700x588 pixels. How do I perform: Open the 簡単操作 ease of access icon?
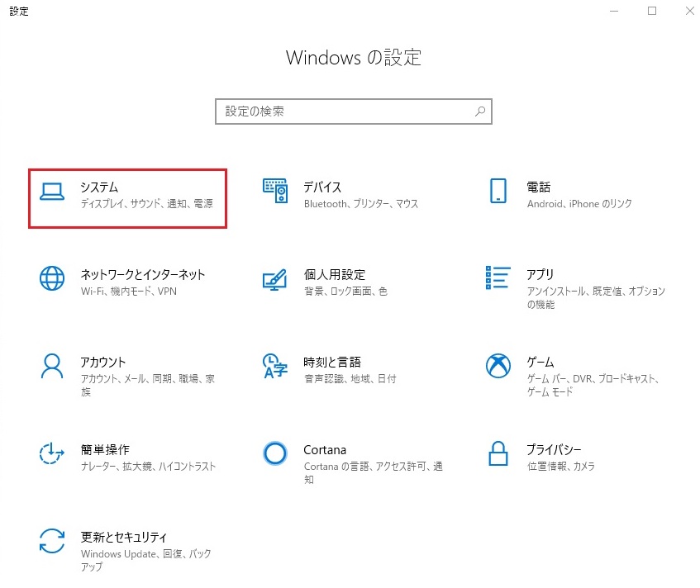click(x=52, y=453)
